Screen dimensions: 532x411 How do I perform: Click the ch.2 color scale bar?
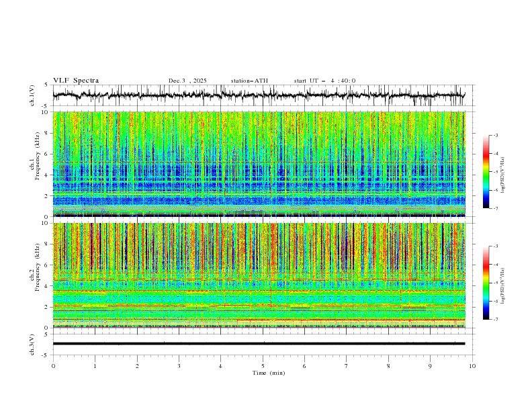pos(486,283)
